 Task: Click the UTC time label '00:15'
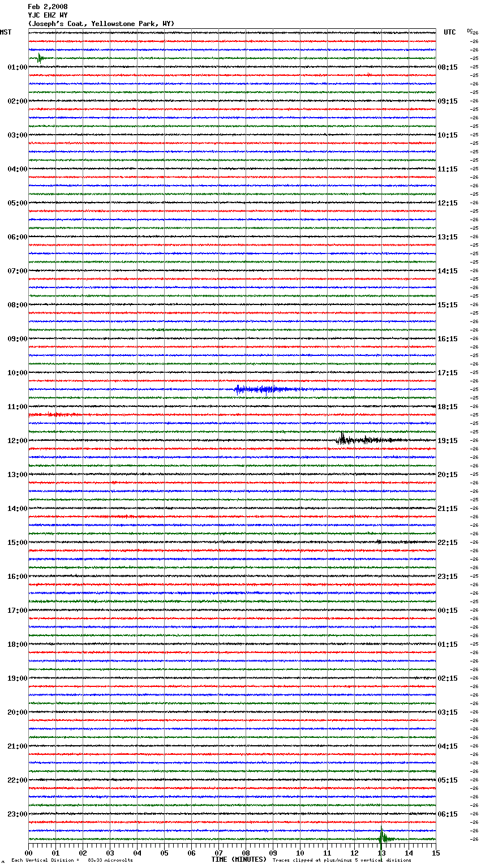coord(448,611)
